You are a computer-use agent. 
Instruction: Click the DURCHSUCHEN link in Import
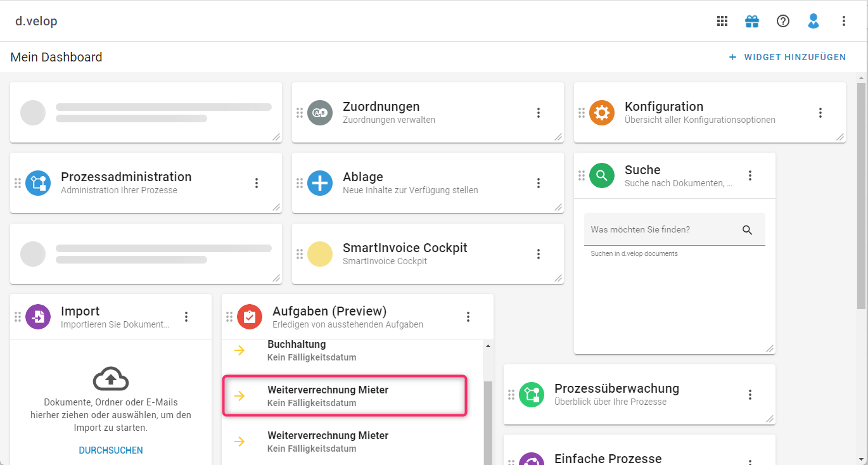(x=111, y=450)
